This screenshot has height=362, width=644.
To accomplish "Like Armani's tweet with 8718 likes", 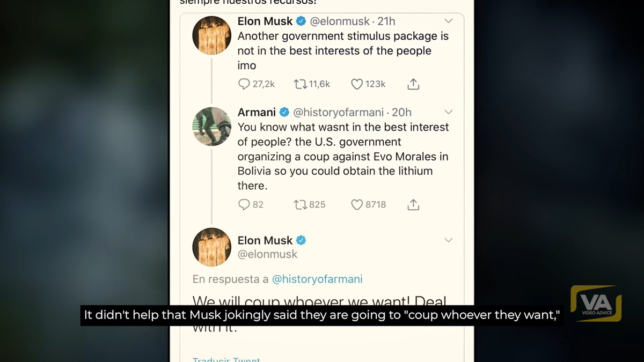I will click(357, 205).
